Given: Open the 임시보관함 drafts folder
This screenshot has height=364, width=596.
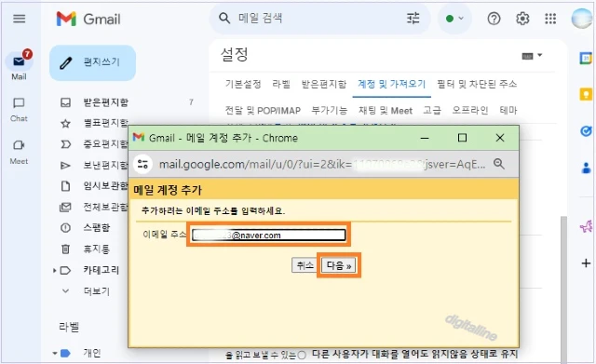Looking at the screenshot, I should pos(105,186).
